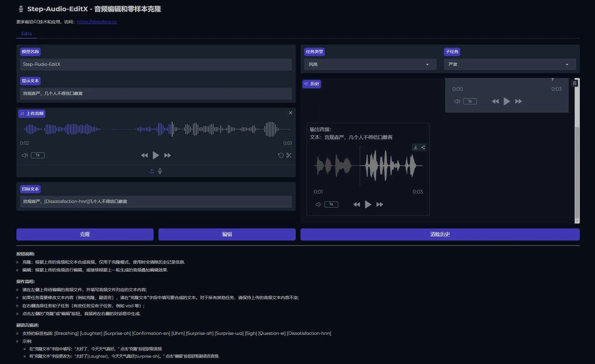Screen dimensions: 595x364
Task: Share the generated output audio
Action: point(423,148)
